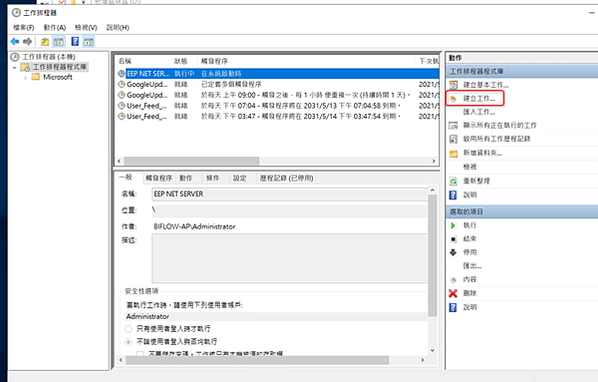Click clock icon of EEP NET SER task
Viewport: 598px width, 382px height.
pos(122,73)
